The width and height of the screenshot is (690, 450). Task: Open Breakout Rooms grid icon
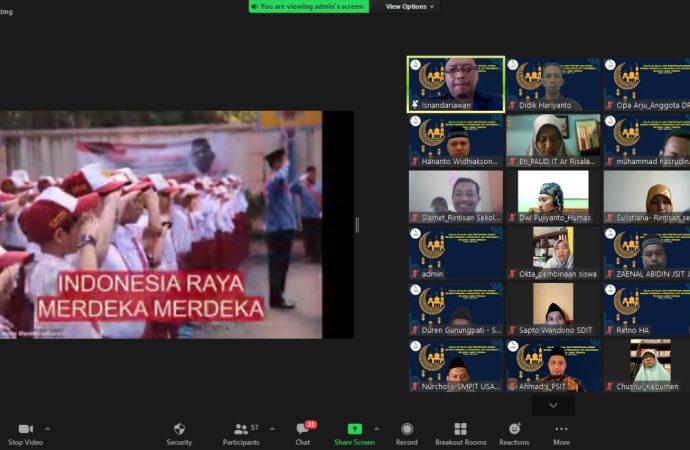coord(461,428)
